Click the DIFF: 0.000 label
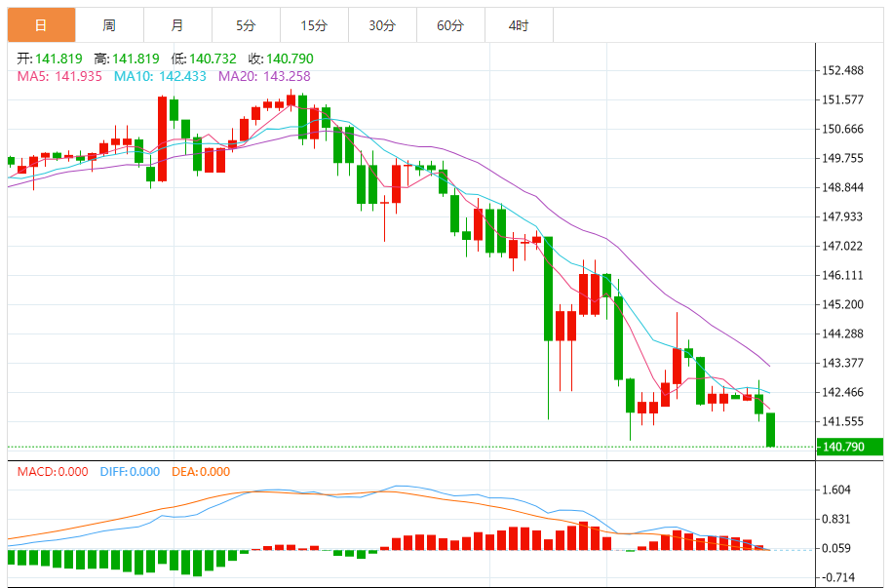The image size is (892, 588). pos(130,471)
